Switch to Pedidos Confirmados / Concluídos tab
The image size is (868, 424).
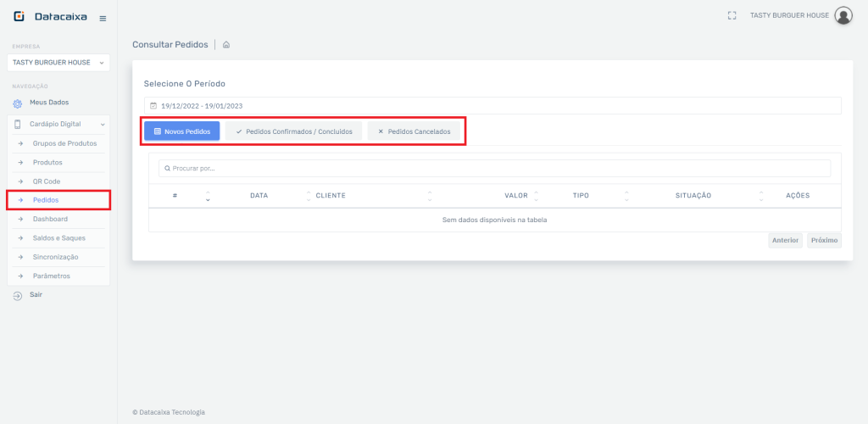point(293,131)
